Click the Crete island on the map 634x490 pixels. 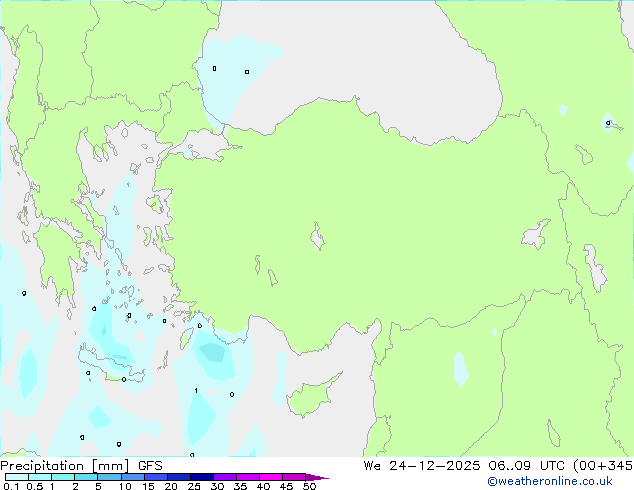(x=109, y=365)
